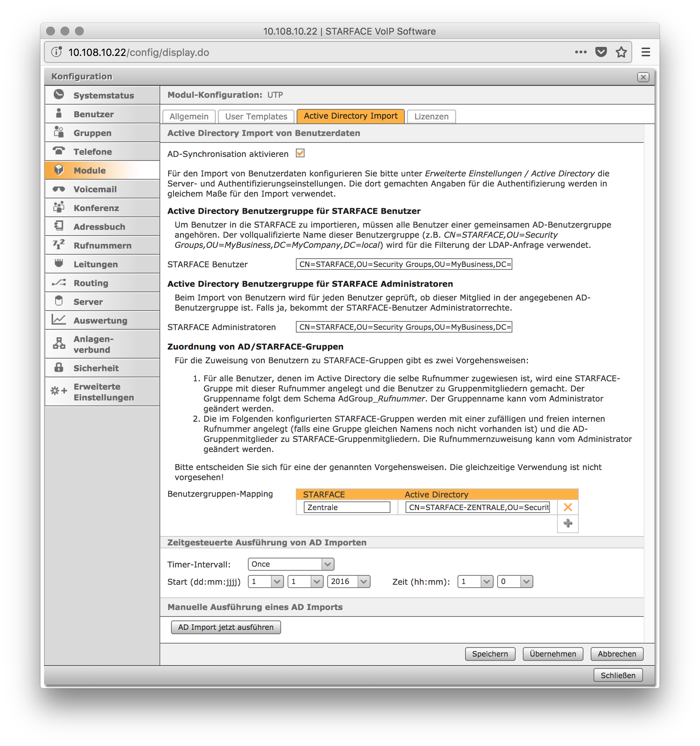Open the Zeit hour dropdown
This screenshot has width=700, height=746.
coord(475,582)
